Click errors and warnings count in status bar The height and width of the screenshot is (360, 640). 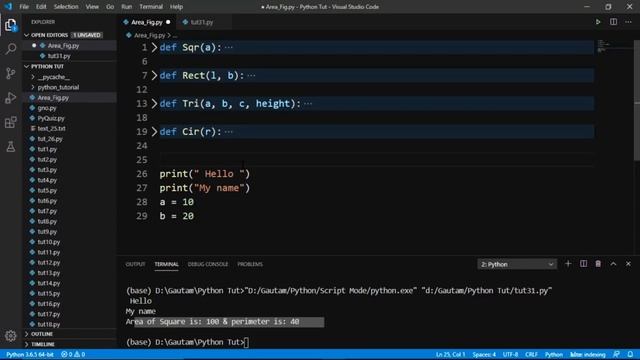tap(73, 354)
